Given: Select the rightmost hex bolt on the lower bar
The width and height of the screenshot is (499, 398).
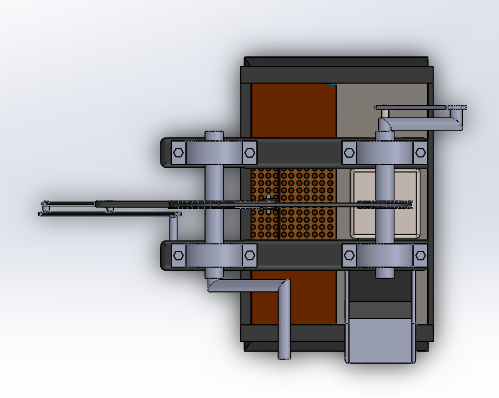Looking at the screenshot, I should (x=420, y=255).
